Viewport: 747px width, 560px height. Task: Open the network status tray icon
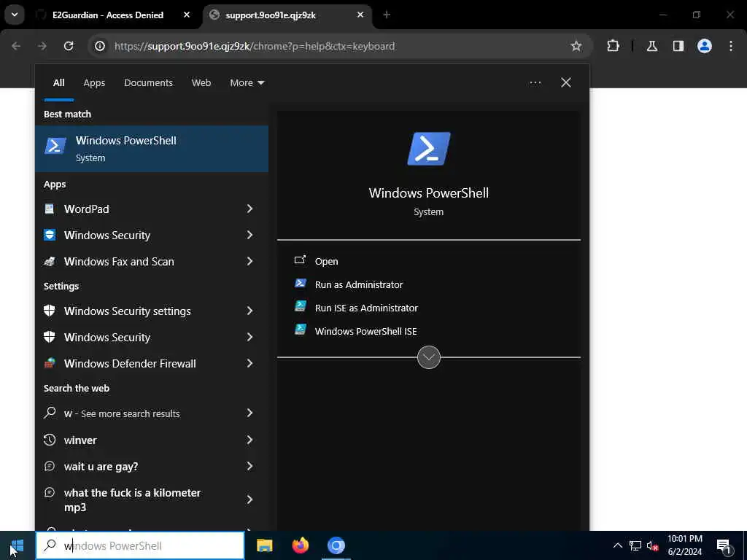point(635,545)
